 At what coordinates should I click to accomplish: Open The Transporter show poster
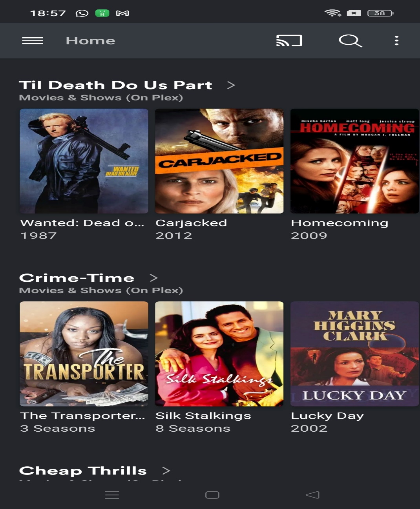[x=84, y=354]
